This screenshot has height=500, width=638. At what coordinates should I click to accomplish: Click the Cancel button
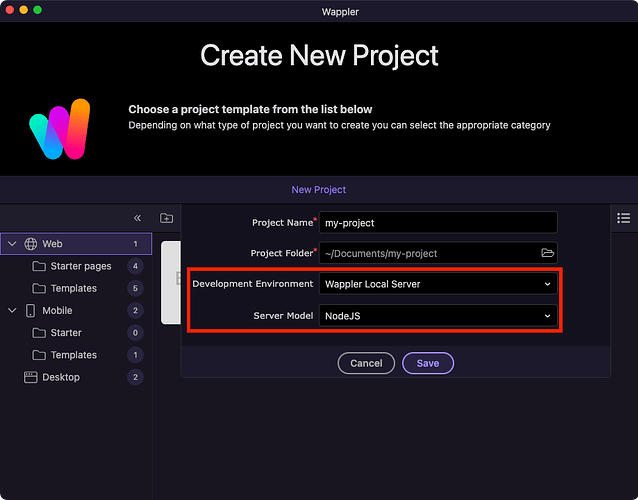point(366,363)
